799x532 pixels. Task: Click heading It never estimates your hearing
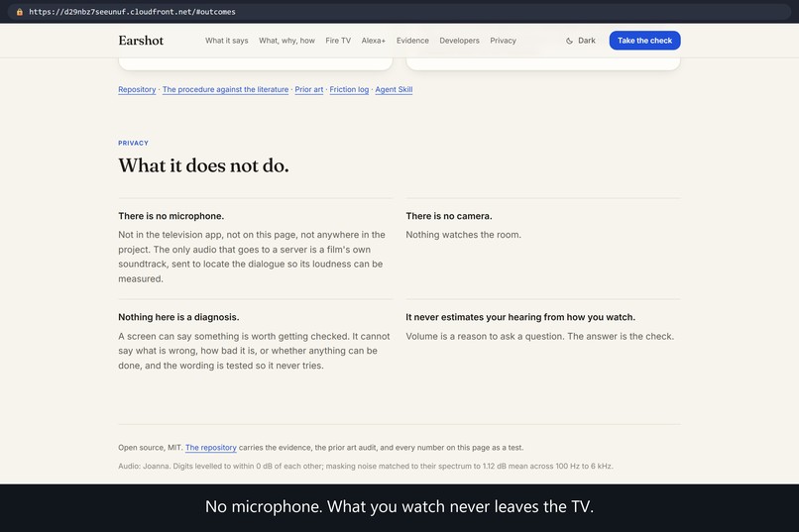coord(520,317)
